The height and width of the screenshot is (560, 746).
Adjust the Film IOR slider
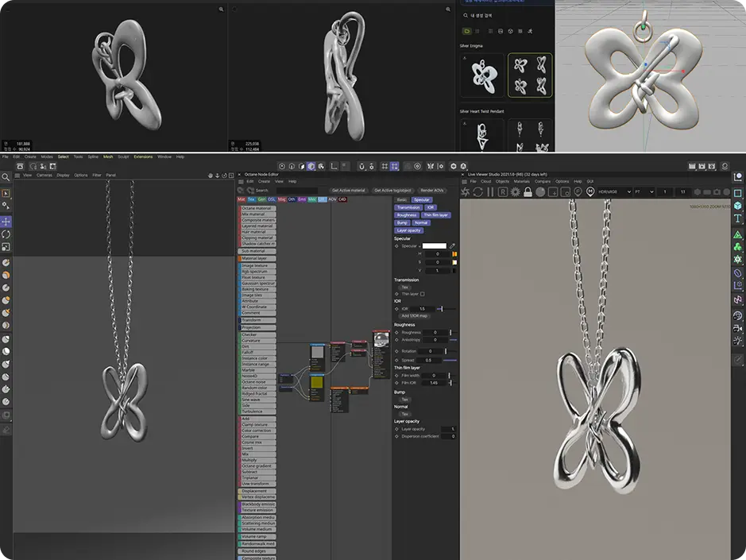tap(450, 383)
